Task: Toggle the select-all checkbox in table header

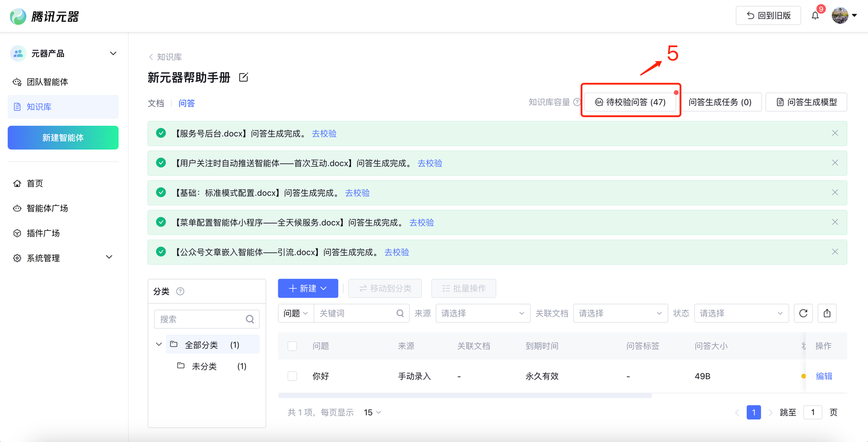Action: pos(292,346)
